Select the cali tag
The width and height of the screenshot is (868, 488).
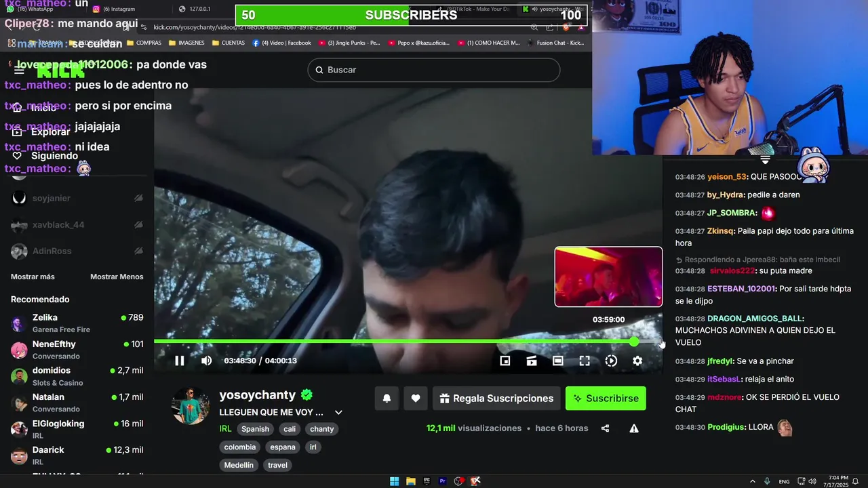tap(290, 429)
